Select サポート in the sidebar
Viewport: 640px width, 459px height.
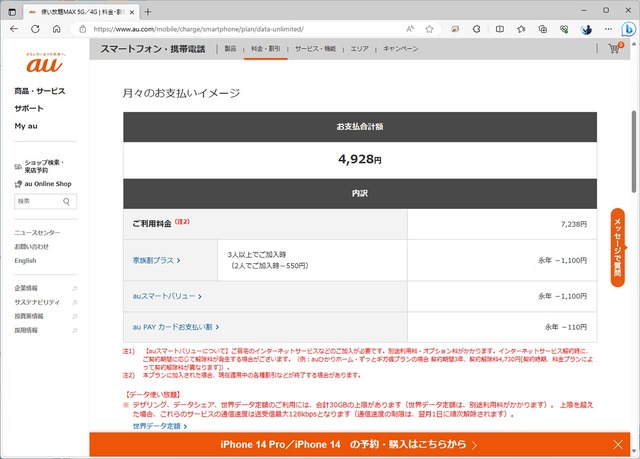click(x=29, y=109)
